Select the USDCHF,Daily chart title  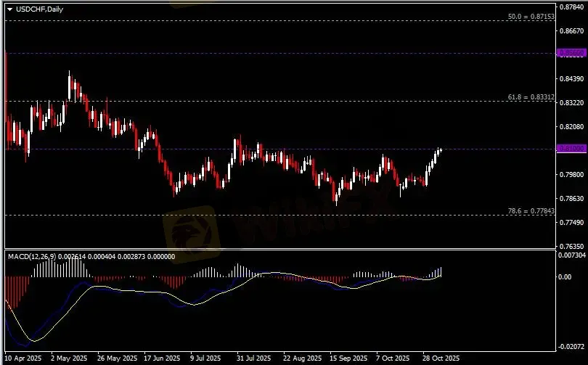pyautogui.click(x=39, y=9)
